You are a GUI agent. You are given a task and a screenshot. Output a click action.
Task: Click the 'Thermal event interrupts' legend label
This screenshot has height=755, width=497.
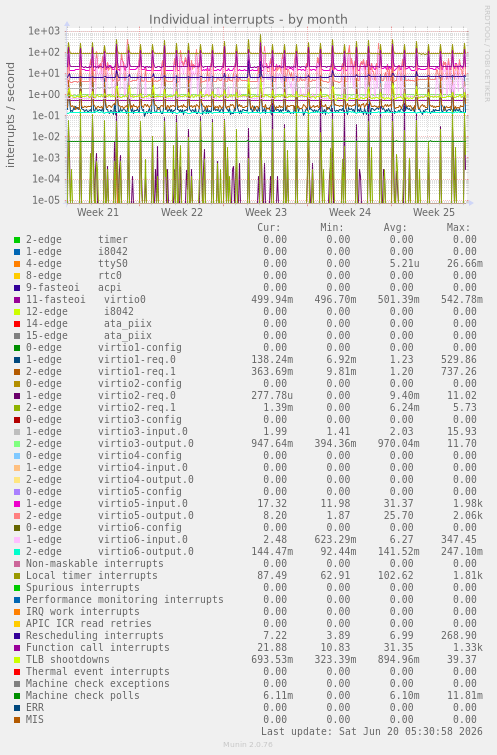(x=98, y=672)
